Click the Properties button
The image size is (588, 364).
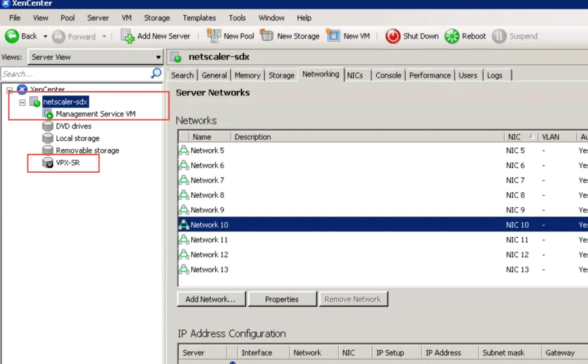pyautogui.click(x=281, y=299)
